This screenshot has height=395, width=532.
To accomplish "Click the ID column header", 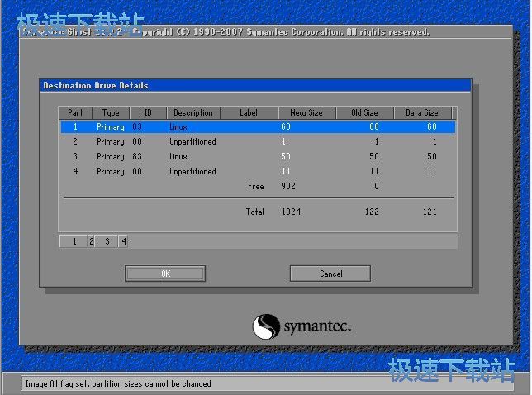I will click(148, 112).
